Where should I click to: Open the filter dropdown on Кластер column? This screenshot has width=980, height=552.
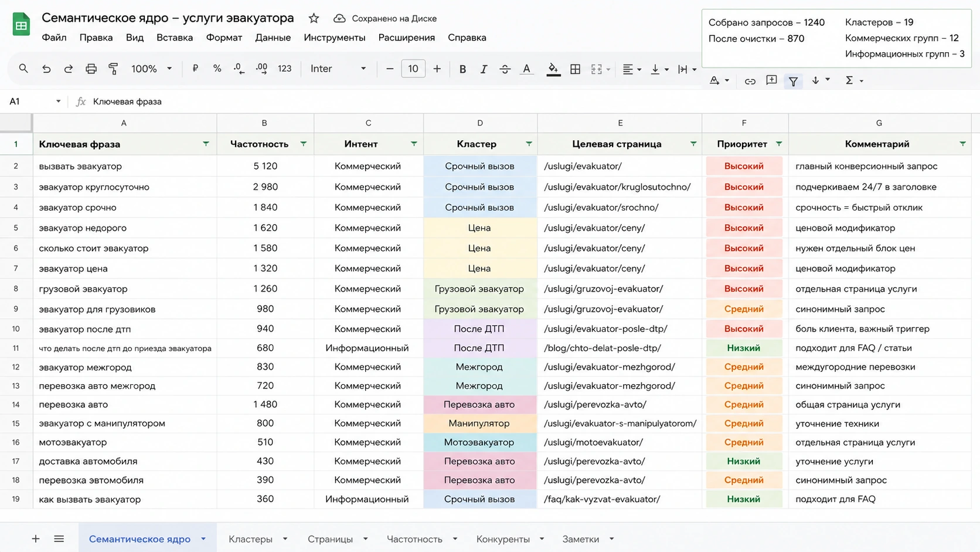[529, 144]
